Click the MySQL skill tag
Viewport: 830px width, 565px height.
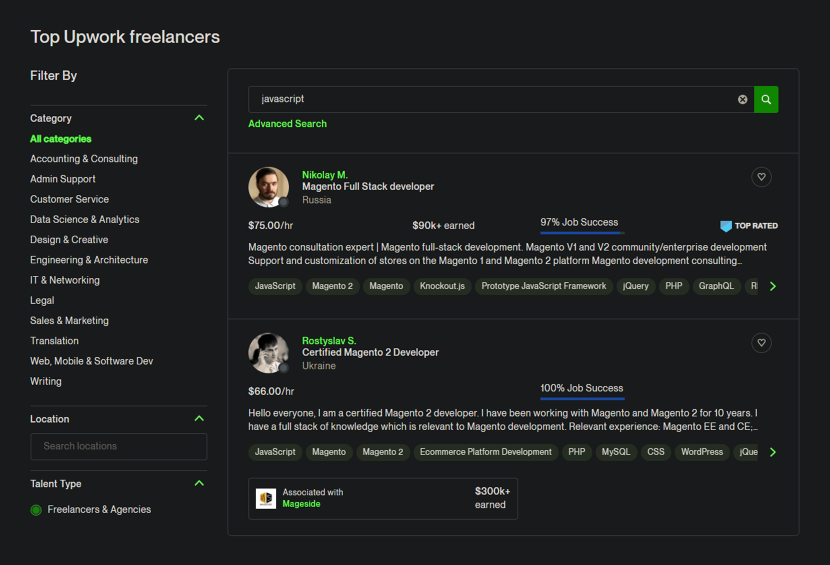click(x=616, y=452)
